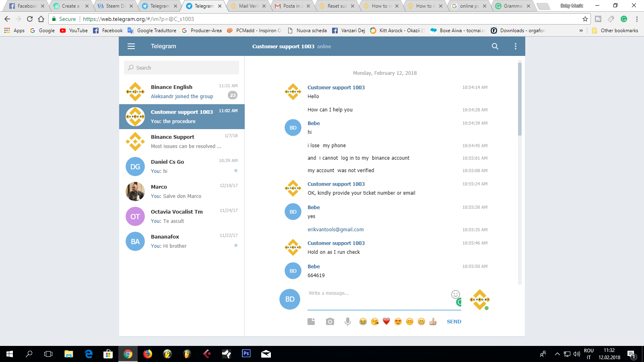Open Firefox from the taskbar

pos(148,354)
